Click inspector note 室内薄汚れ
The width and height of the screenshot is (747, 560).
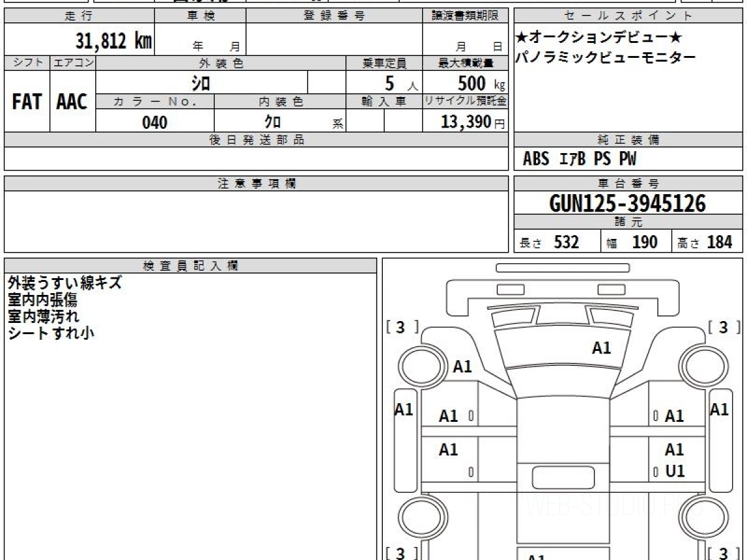43,316
